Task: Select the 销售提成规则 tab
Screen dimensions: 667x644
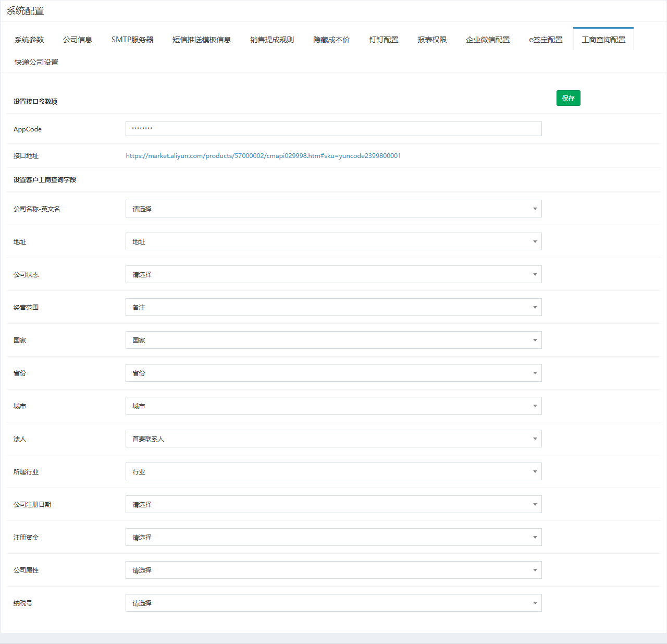Action: (272, 40)
